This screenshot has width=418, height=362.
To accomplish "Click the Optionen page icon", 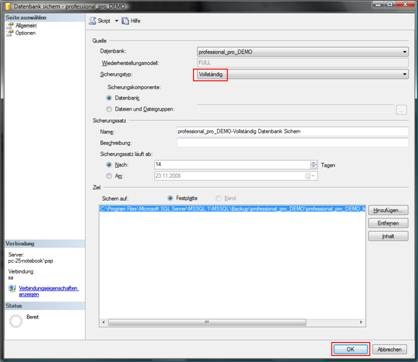I will pyautogui.click(x=11, y=33).
